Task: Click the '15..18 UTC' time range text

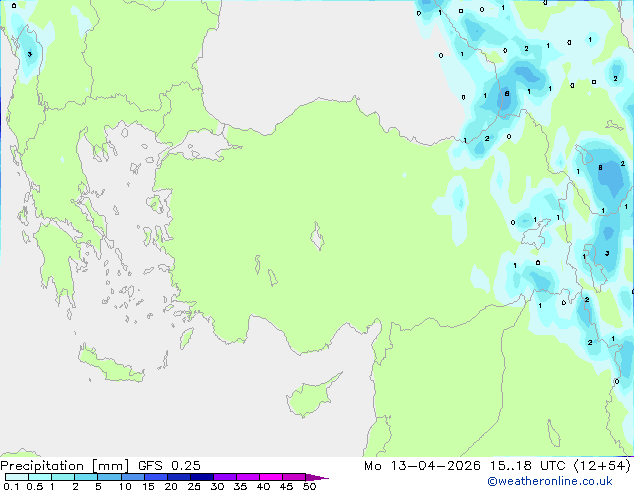Action: [527, 466]
